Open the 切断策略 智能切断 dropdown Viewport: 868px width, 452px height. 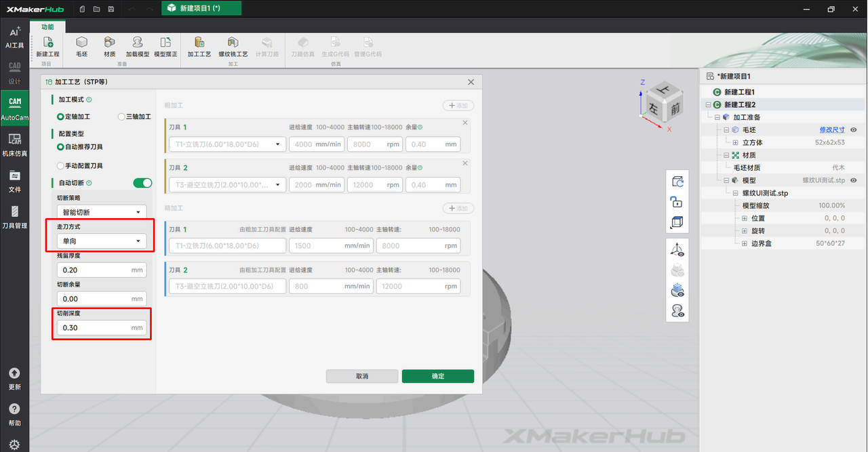[102, 212]
